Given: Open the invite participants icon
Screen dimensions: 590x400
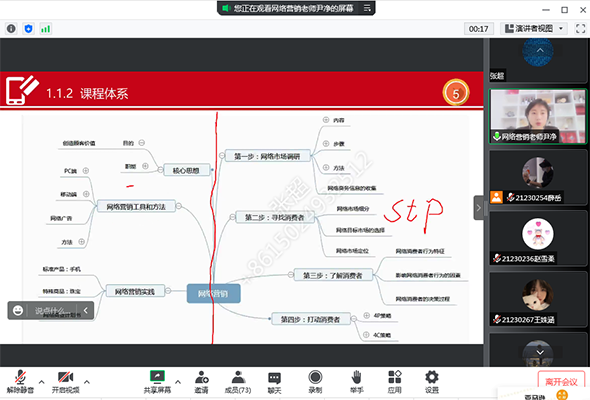Looking at the screenshot, I should (201, 382).
